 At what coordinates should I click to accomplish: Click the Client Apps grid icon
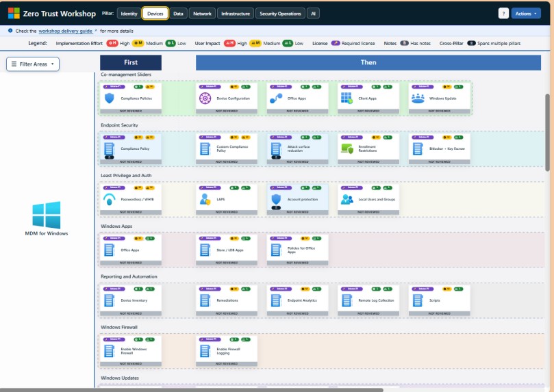346,99
